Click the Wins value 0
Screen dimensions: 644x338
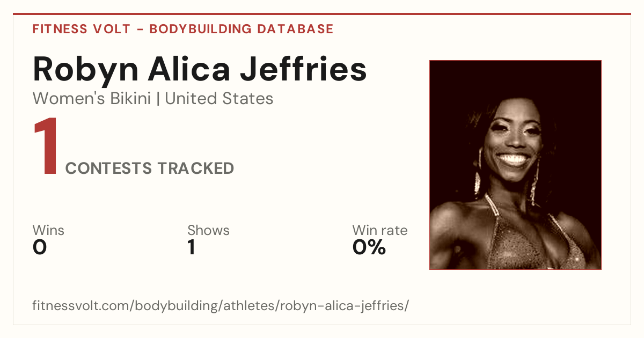pos(40,247)
